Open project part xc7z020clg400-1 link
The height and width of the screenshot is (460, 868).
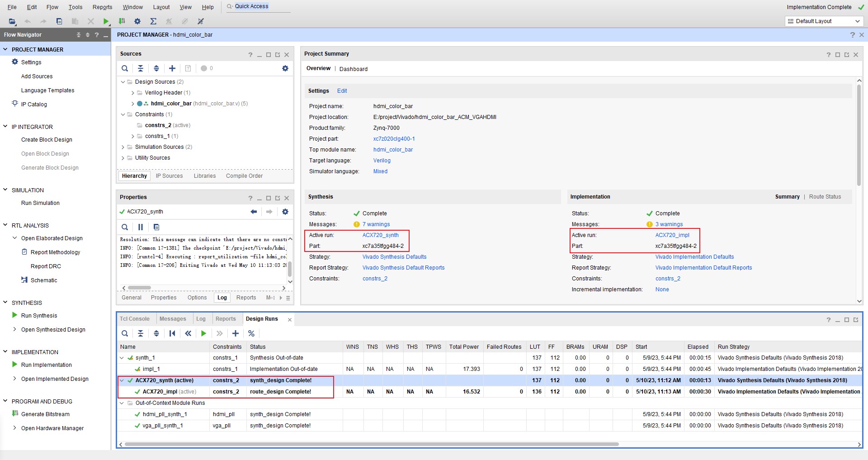(394, 139)
